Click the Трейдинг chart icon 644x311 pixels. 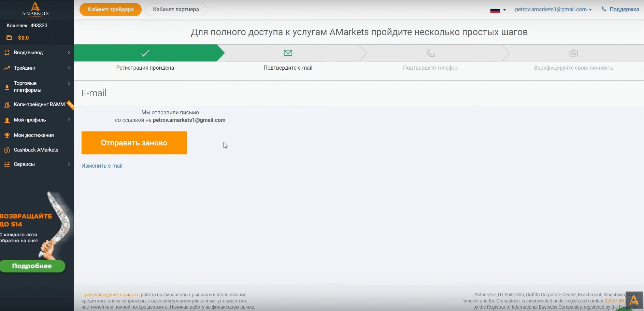7,68
